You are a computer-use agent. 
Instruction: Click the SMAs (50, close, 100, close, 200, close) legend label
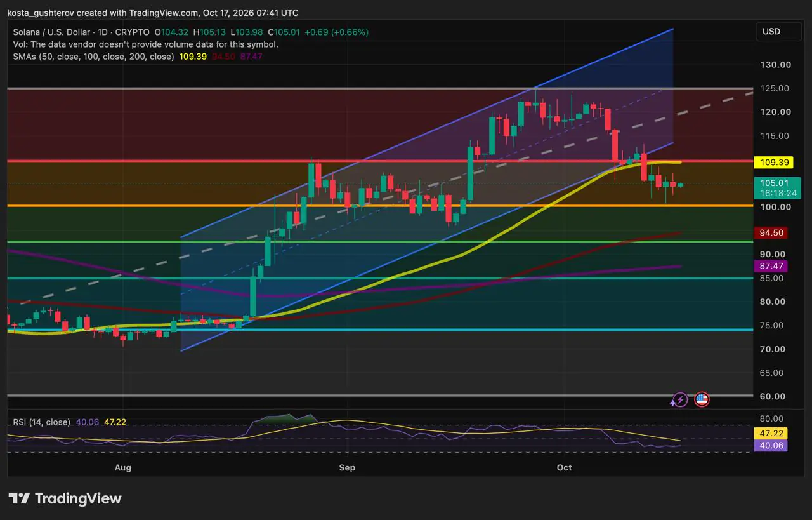point(93,57)
